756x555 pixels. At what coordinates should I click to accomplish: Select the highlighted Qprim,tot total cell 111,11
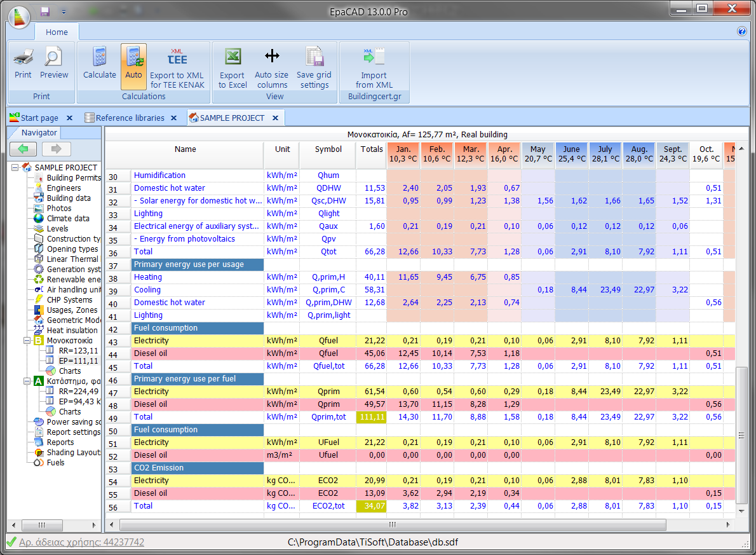371,417
